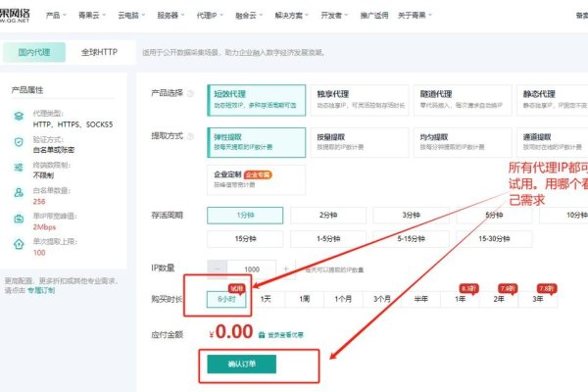Select 弹性提取 extraction method
Image resolution: width=588 pixels, height=392 pixels.
(257, 142)
